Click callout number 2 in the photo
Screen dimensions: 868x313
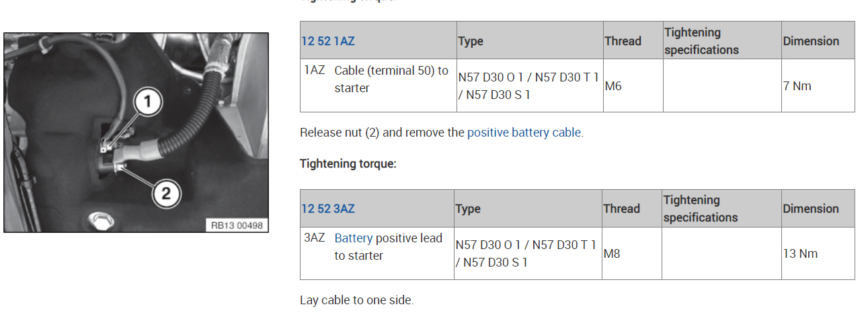point(165,194)
